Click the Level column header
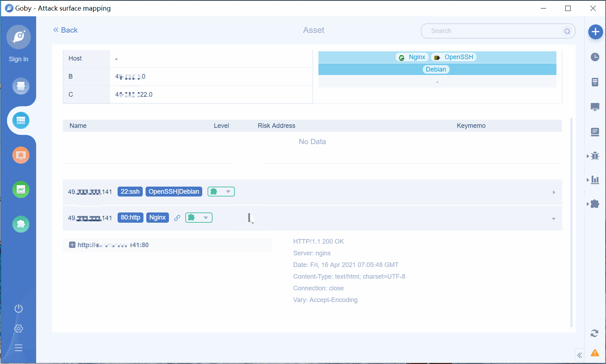The width and height of the screenshot is (606, 364). point(221,126)
